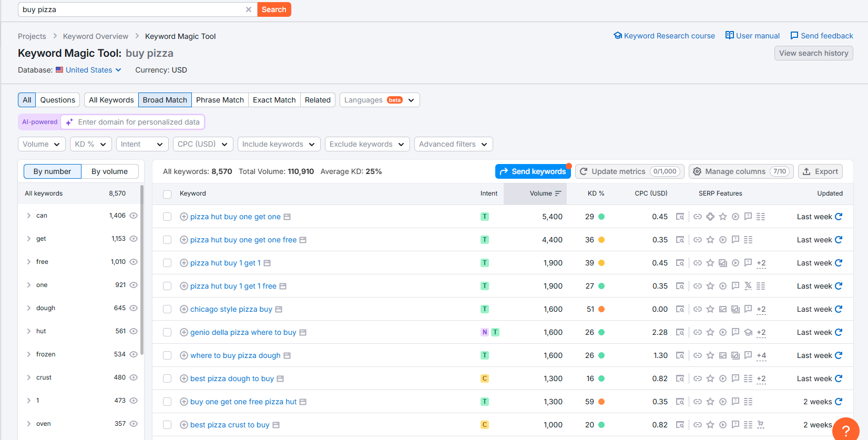Image resolution: width=868 pixels, height=440 pixels.
Task: Click the plus icon beside 'chicago style pizza buy'
Action: point(184,309)
